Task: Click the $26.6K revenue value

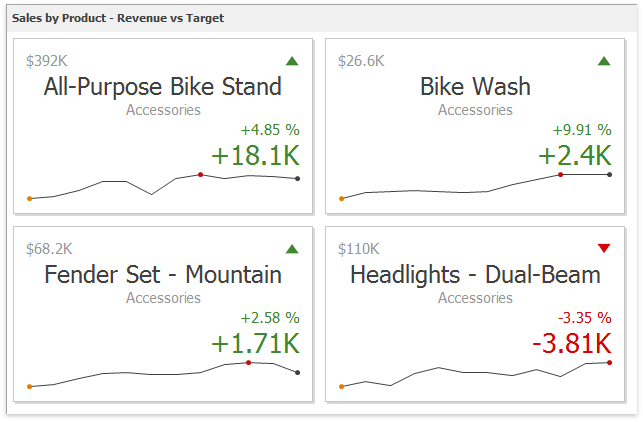Action: 361,61
